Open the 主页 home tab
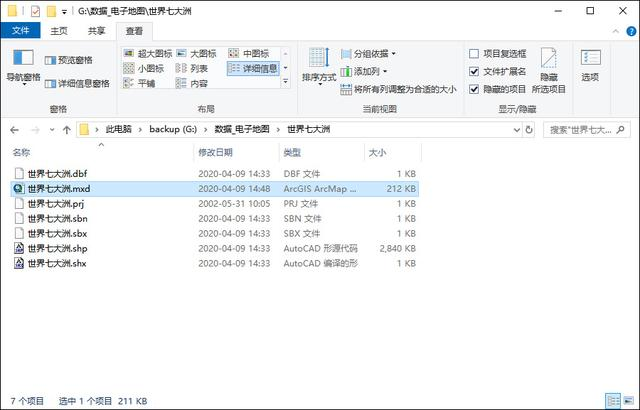Image resolution: width=640 pixels, height=410 pixels. pyautogui.click(x=59, y=31)
